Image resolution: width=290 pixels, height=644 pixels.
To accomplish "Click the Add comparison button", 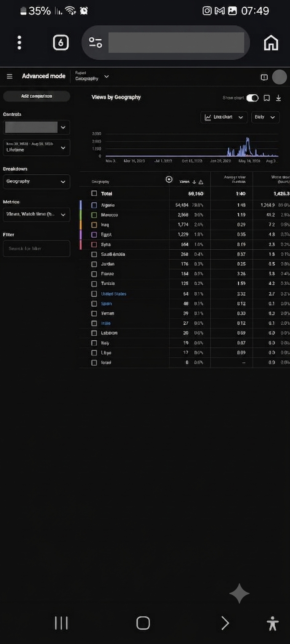I will tap(37, 96).
